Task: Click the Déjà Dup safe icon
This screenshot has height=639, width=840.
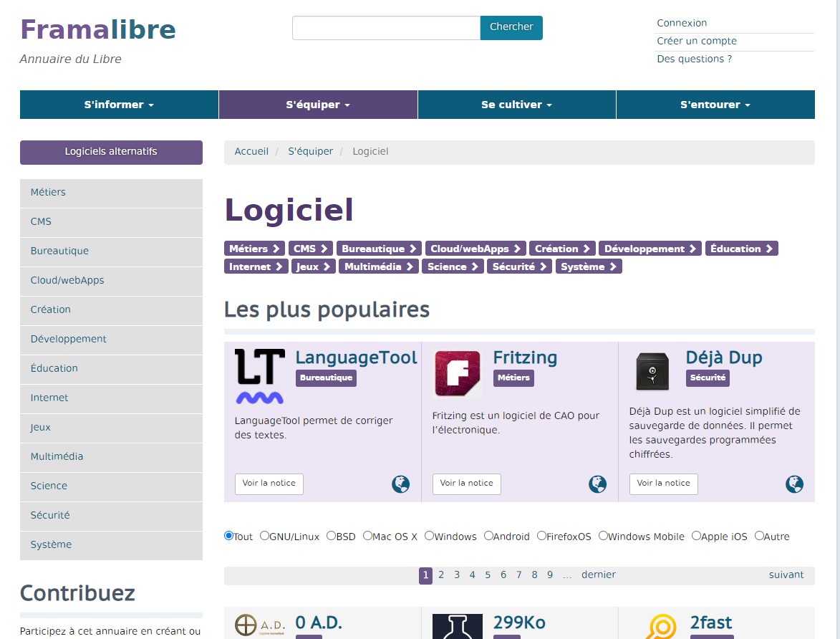Action: (x=652, y=371)
